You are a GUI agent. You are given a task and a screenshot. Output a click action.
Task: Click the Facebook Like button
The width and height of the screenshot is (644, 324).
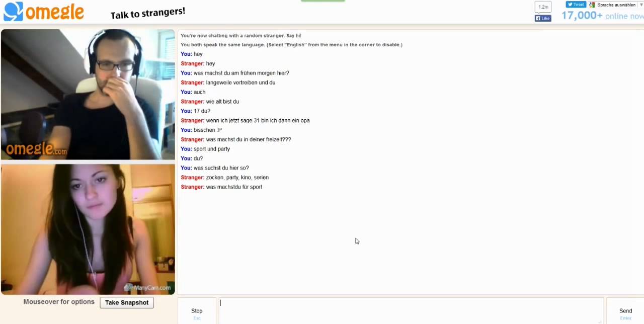[x=543, y=18]
